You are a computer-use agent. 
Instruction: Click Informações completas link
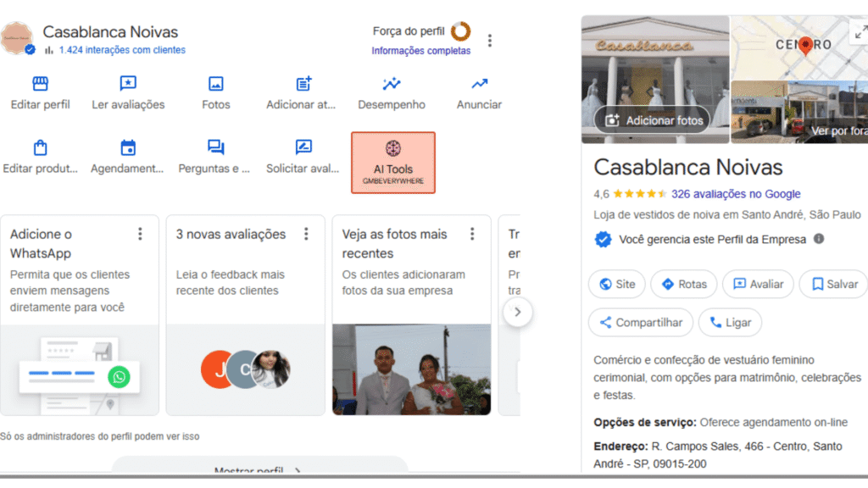click(420, 51)
